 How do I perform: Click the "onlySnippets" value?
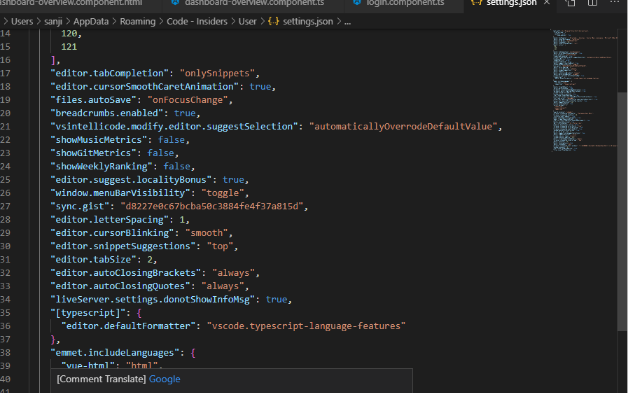pos(217,73)
